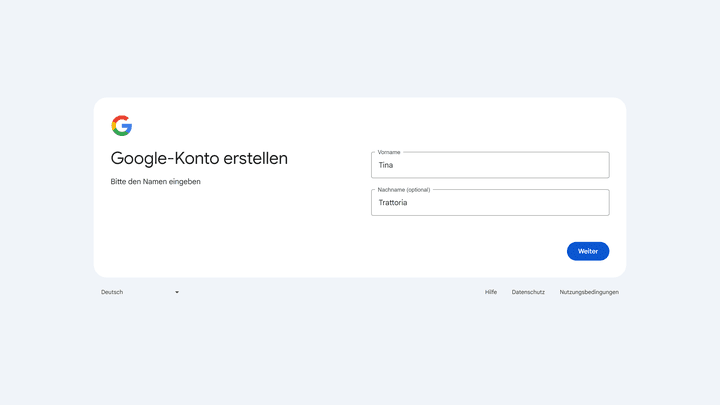Focus the Nachname input field
720x405 pixels.
coord(489,203)
